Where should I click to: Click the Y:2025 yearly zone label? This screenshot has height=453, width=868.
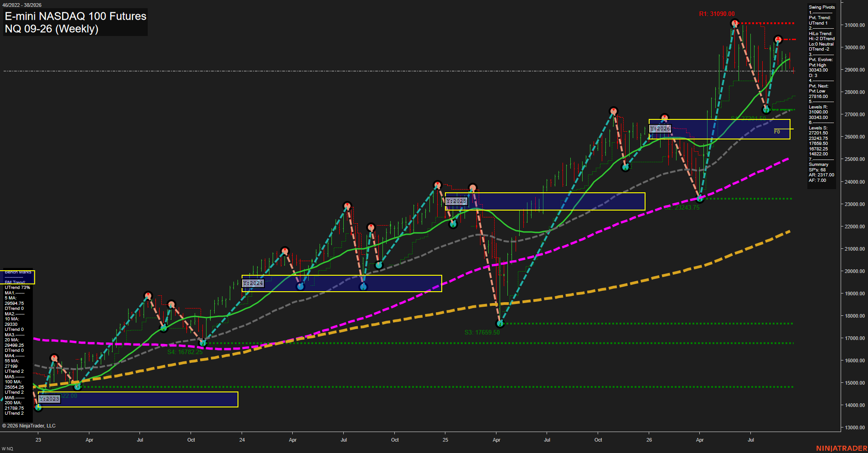456,201
